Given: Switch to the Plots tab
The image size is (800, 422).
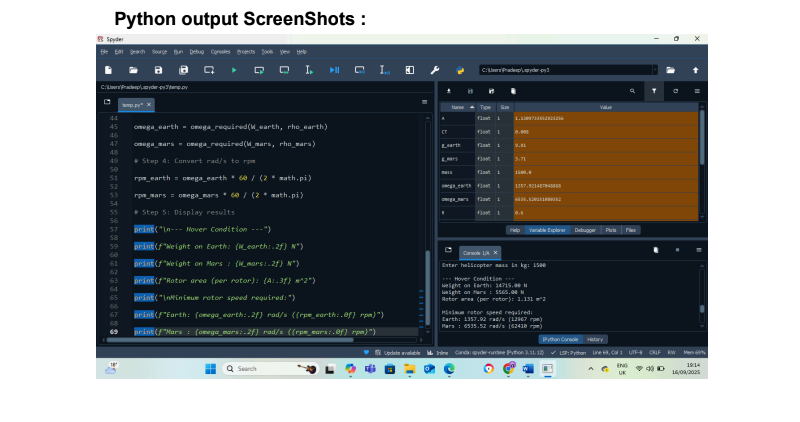Looking at the screenshot, I should point(611,230).
